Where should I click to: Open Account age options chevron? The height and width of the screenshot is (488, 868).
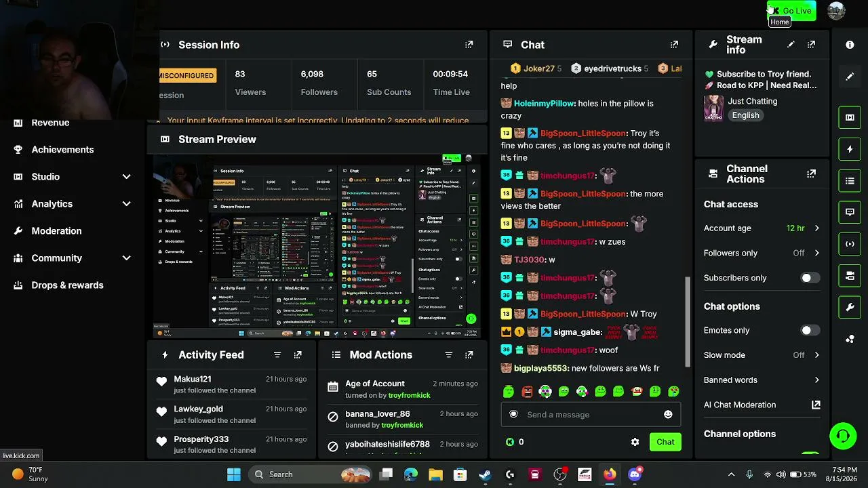pos(816,228)
